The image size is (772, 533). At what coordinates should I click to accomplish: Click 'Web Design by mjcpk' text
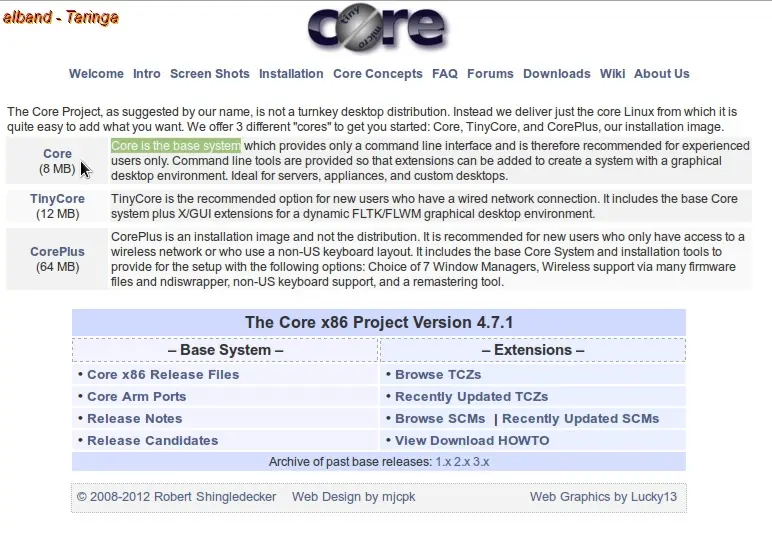click(354, 497)
